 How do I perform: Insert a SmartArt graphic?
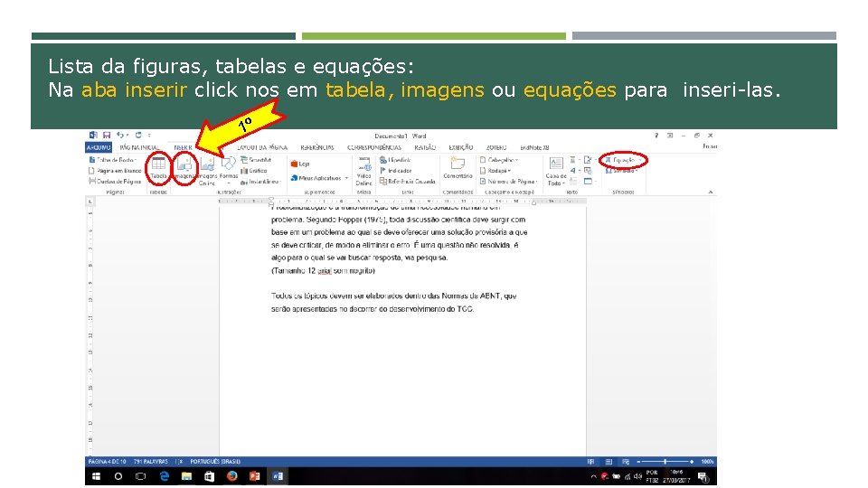coord(256,160)
